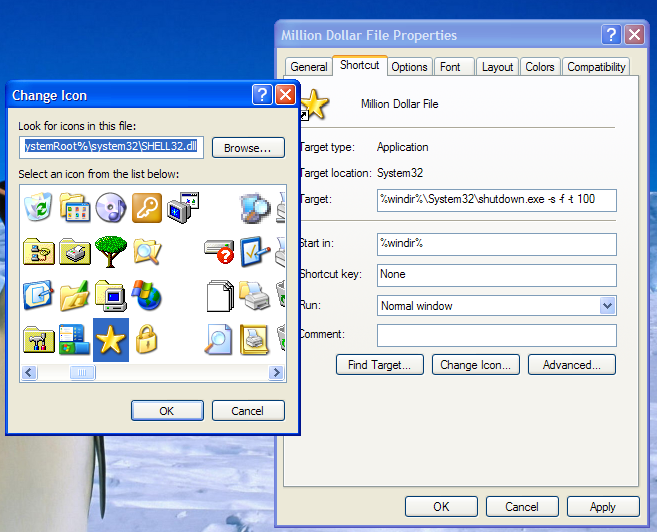Screen dimensions: 657x532
Task: Choose the Start menu taskbar icon
Action: pyautogui.click(x=75, y=339)
